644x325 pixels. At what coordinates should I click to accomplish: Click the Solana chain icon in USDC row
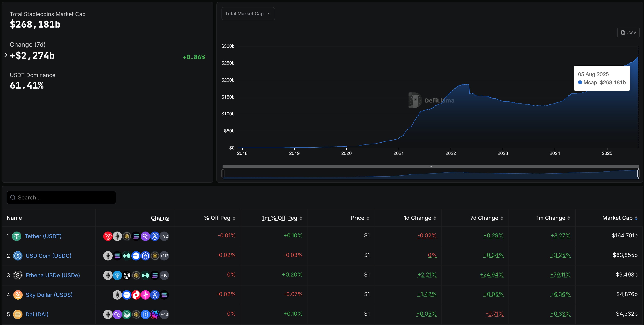117,256
